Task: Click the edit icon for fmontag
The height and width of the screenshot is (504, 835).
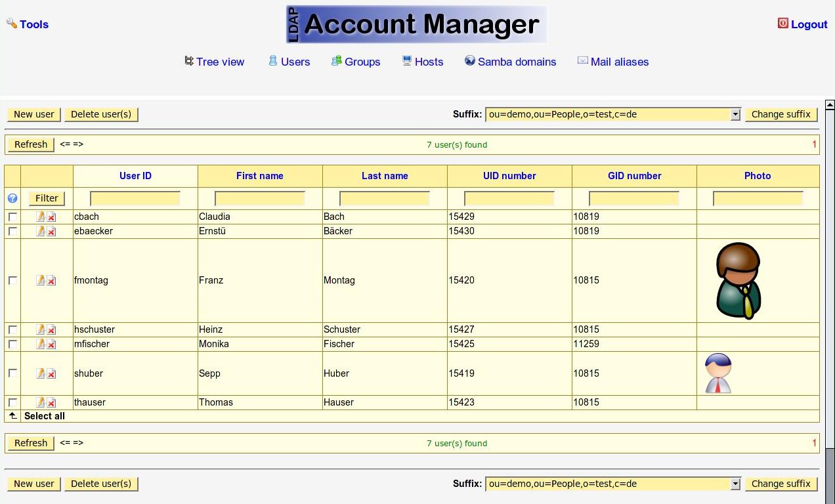Action: [41, 280]
